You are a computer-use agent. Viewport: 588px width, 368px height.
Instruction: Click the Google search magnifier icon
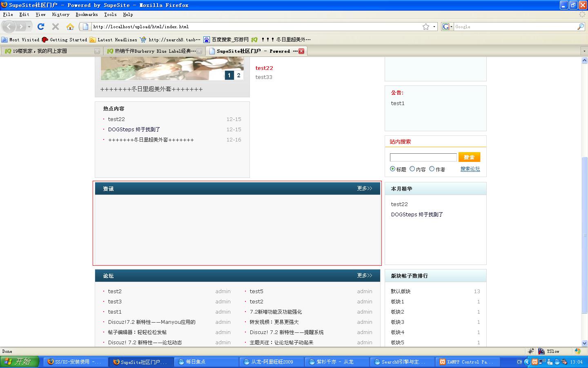point(581,27)
